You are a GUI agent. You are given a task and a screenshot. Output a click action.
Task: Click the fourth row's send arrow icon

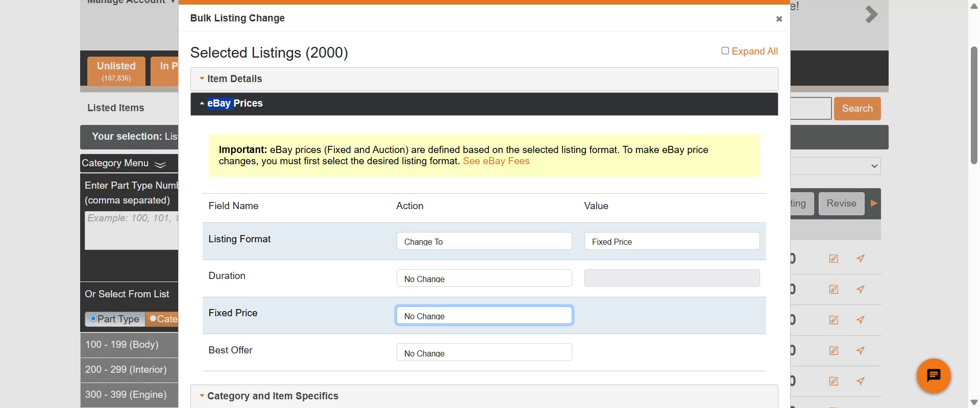tap(861, 350)
